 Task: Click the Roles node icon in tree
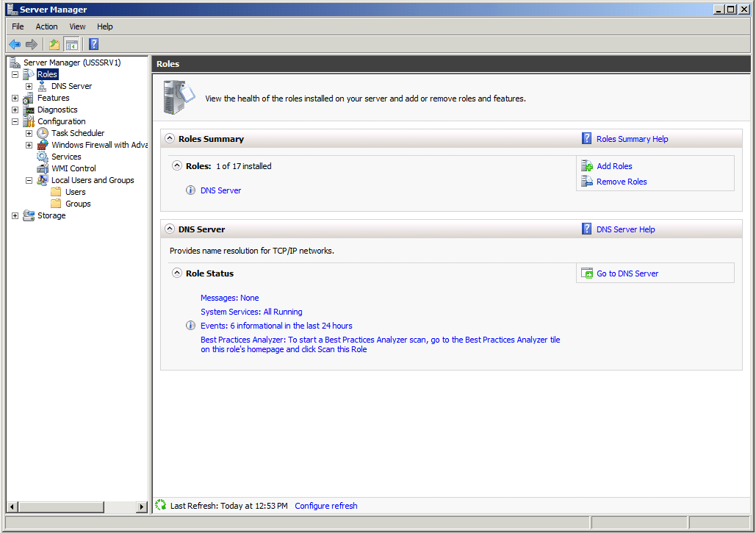(x=29, y=74)
